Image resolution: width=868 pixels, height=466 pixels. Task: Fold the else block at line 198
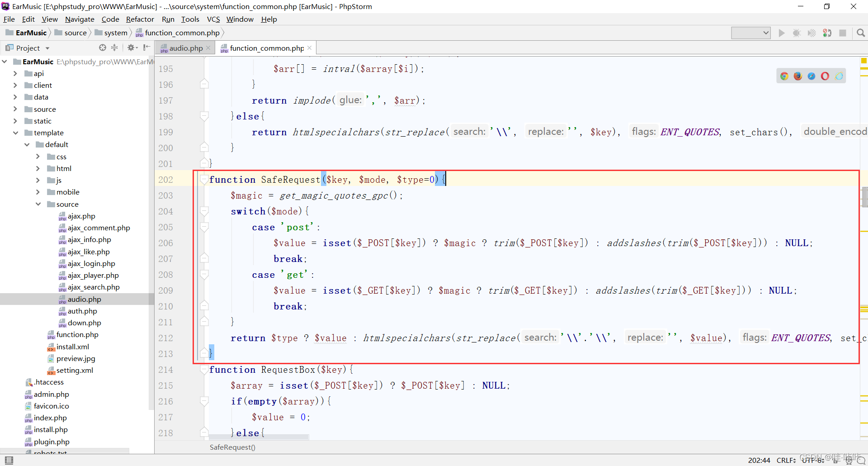click(x=204, y=116)
